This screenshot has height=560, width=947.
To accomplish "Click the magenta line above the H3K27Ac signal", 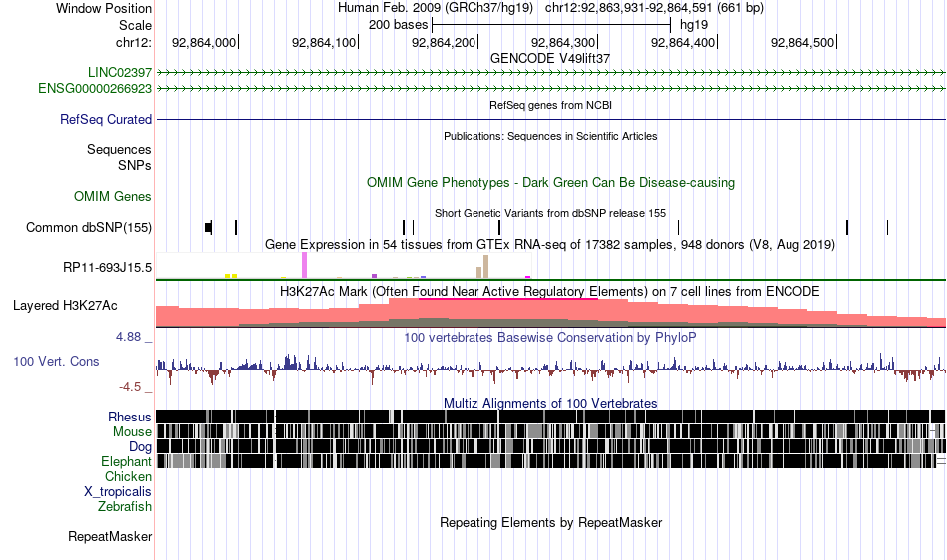I will [508, 298].
